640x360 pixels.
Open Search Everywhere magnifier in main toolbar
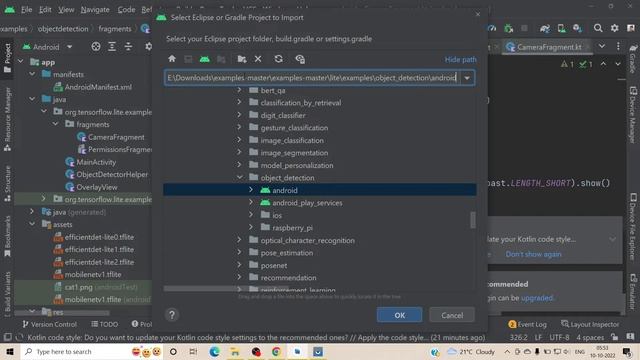click(598, 28)
